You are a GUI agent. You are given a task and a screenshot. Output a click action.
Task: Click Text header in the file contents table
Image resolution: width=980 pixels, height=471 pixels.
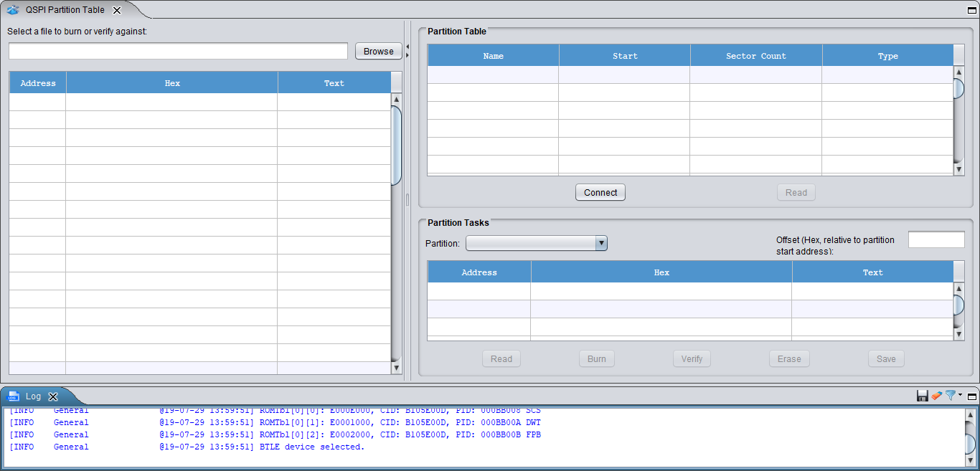point(334,83)
